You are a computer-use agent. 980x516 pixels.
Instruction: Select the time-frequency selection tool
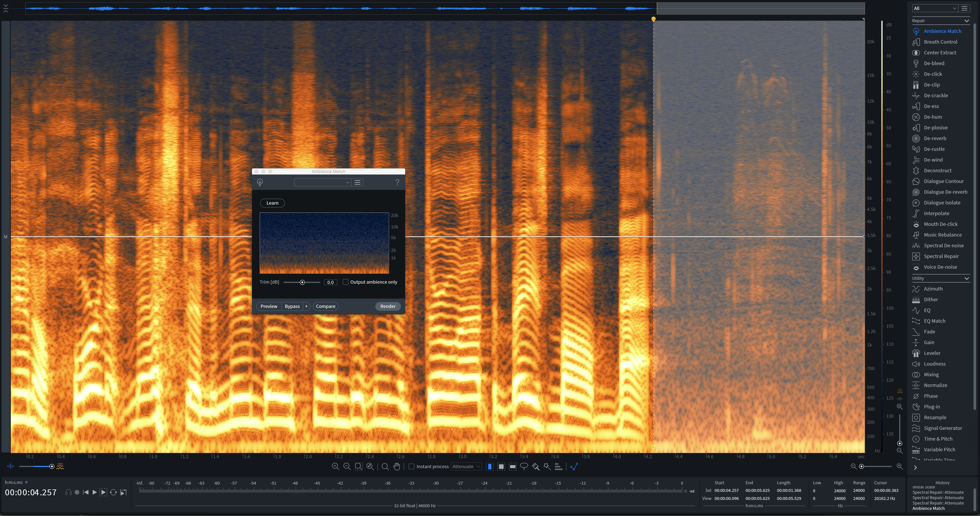501,467
